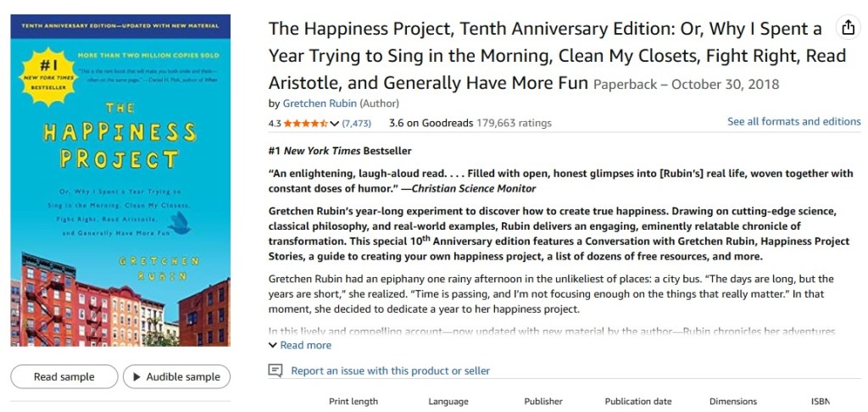Image resolution: width=868 pixels, height=412 pixels.
Task: Click the share icon beside the title
Action: (848, 28)
